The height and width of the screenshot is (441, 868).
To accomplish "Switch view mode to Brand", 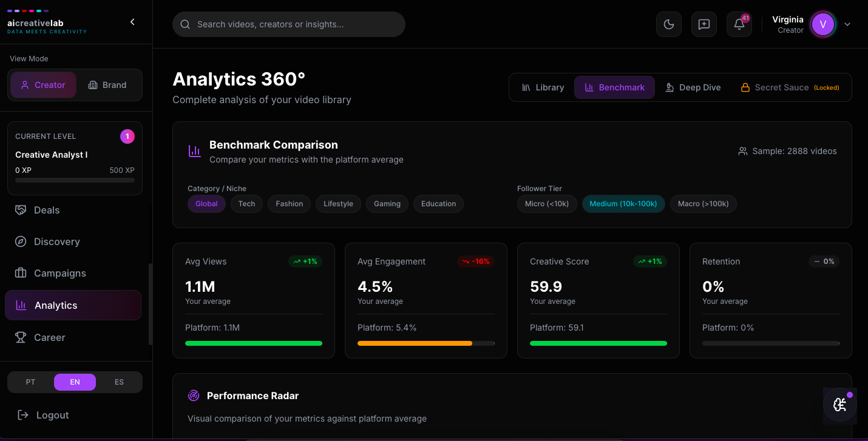I will (107, 85).
